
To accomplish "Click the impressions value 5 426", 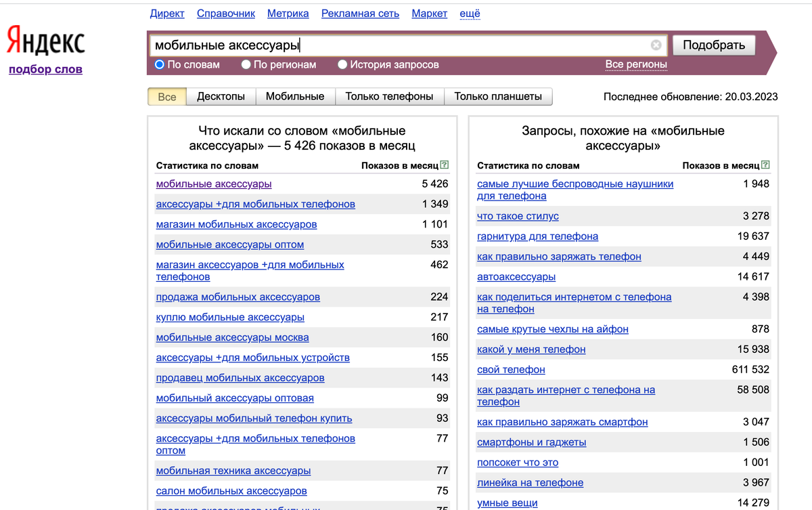I will point(435,184).
